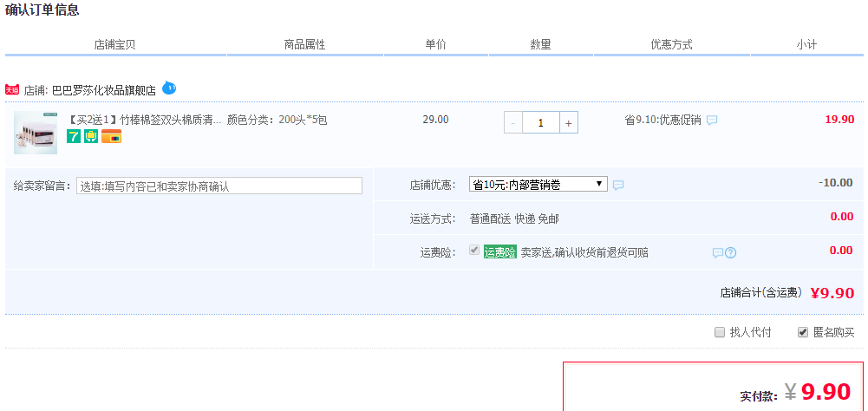Toggle the 运费险 checkbox
This screenshot has height=411, width=868.
pyautogui.click(x=473, y=251)
